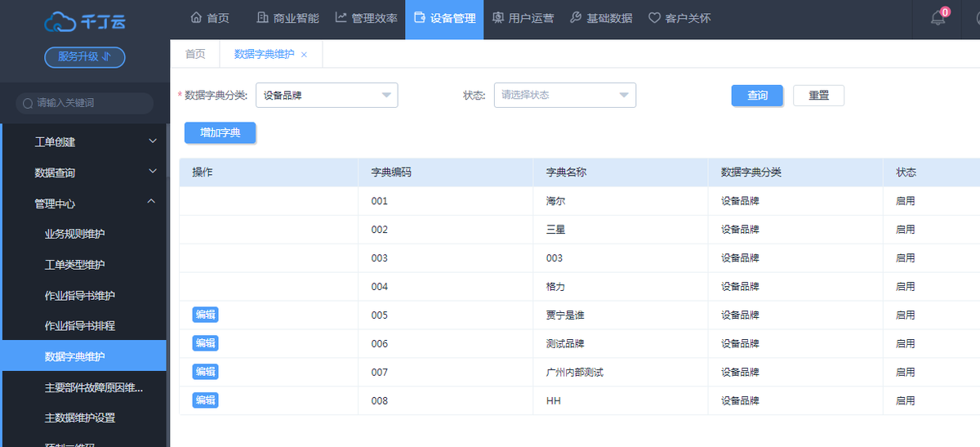This screenshot has width=980, height=447.
Task: Click dictionary code 004
Action: click(379, 287)
